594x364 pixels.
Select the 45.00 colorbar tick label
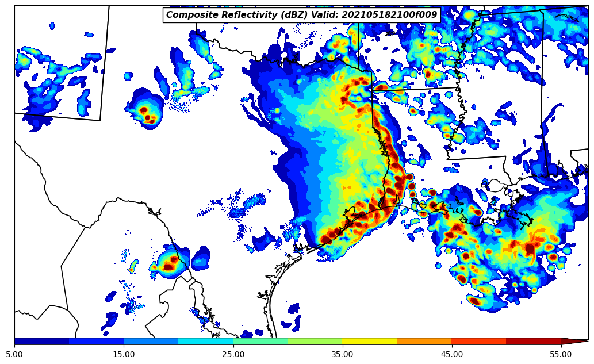451,354
